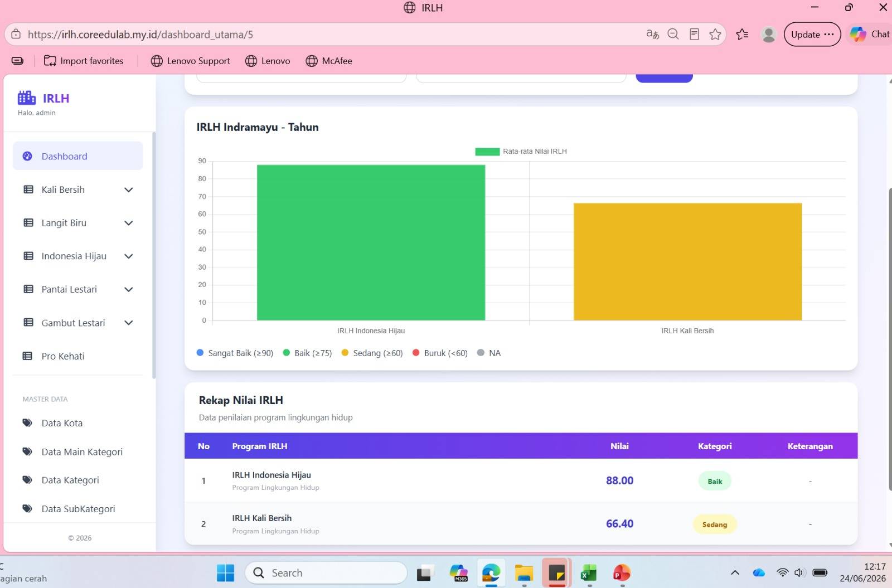Open the Lenovo bookmark

tap(268, 61)
